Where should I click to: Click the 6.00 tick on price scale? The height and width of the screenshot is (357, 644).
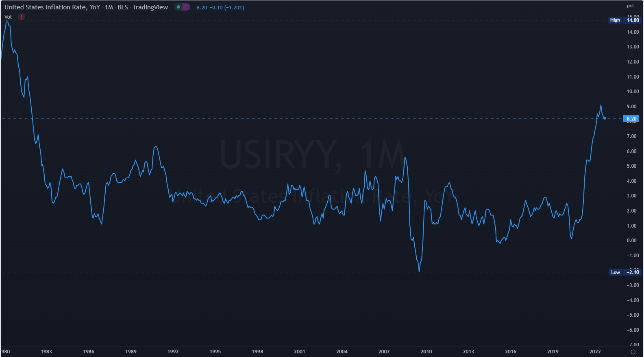pyautogui.click(x=632, y=151)
